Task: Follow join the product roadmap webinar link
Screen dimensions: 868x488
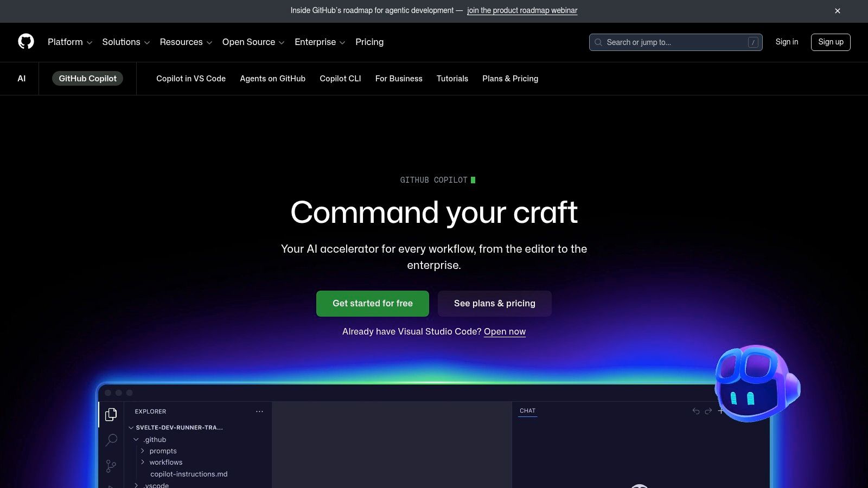Action: [x=522, y=10]
